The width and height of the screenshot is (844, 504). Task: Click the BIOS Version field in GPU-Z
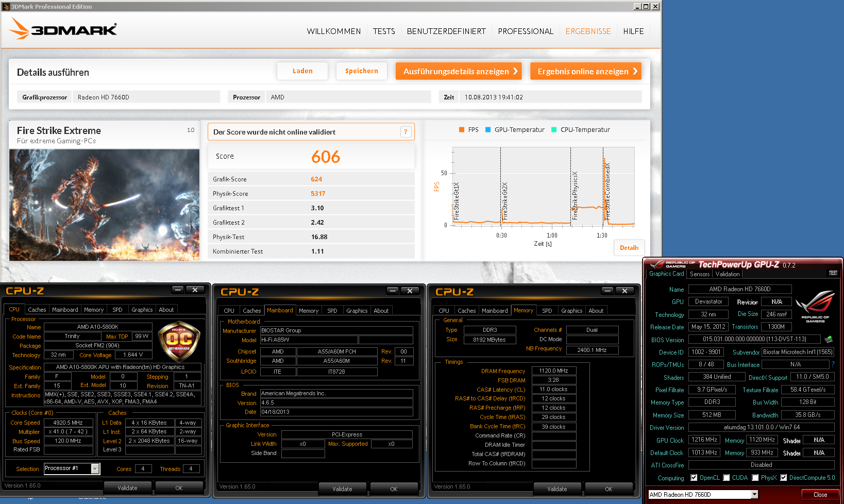click(754, 339)
